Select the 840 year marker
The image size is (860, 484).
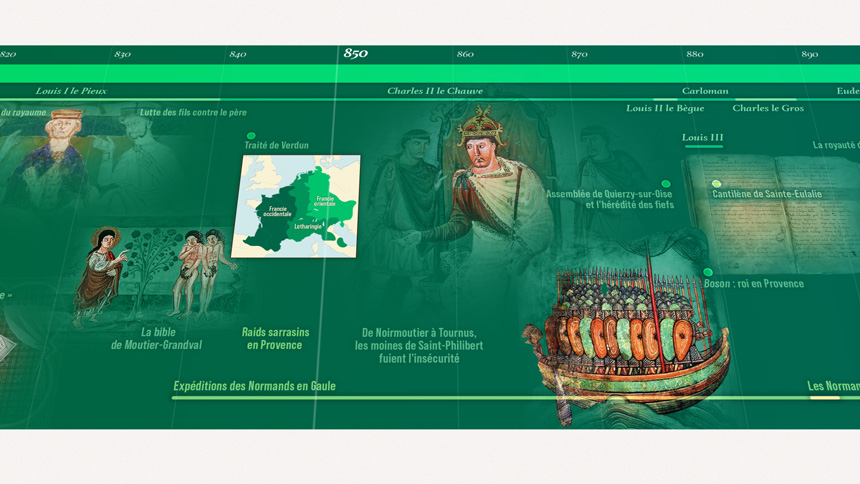(237, 54)
